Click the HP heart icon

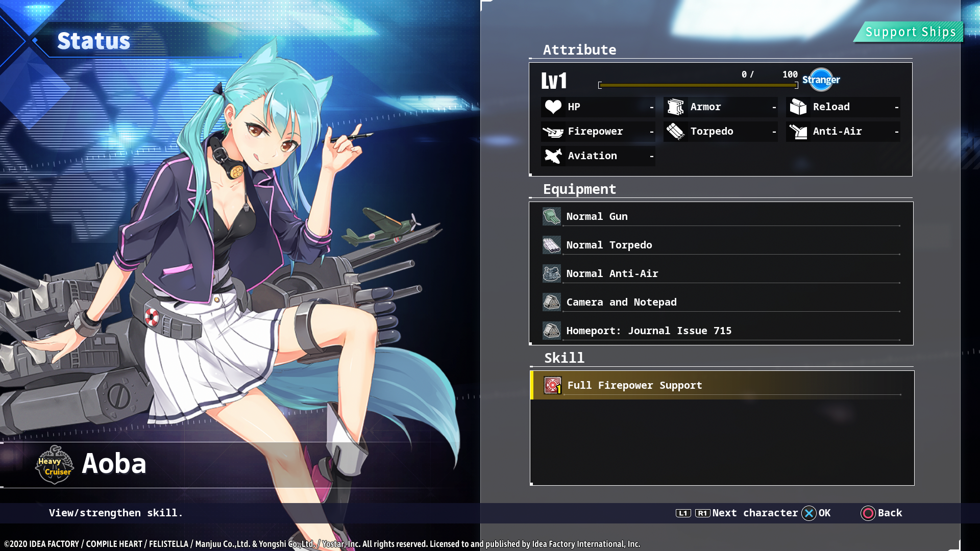coord(553,107)
